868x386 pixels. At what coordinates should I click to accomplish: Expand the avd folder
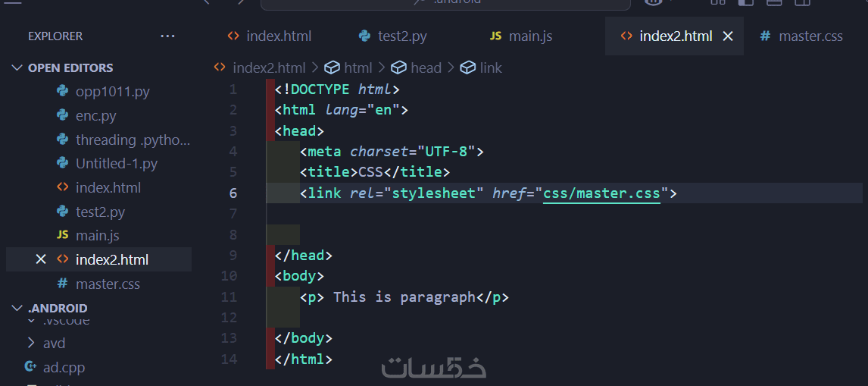[31, 344]
